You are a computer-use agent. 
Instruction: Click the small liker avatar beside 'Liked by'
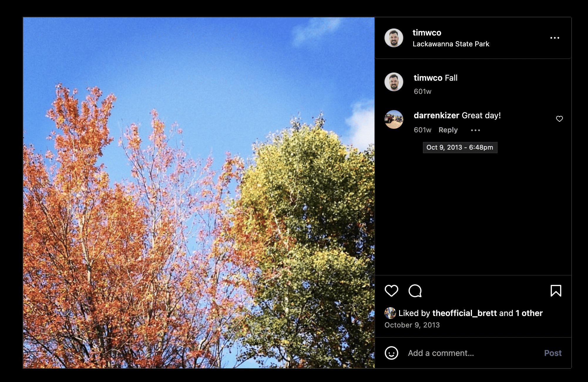point(390,313)
